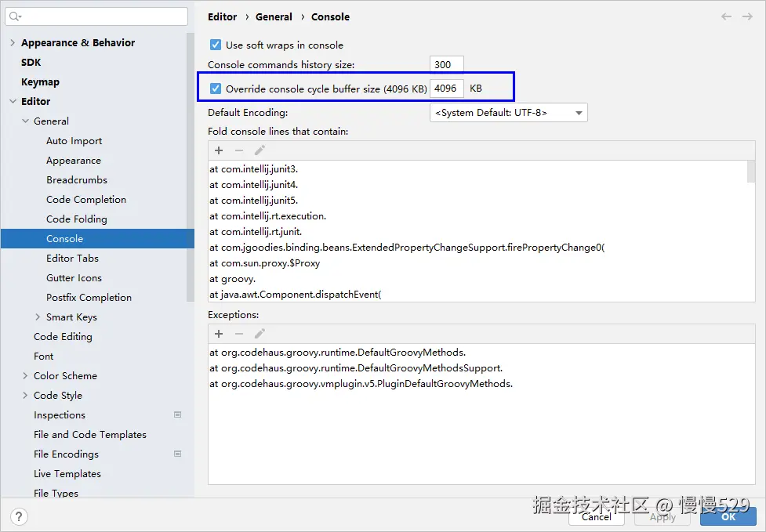This screenshot has width=766, height=532.
Task: Edit selected entry in Exceptions list
Action: [260, 334]
